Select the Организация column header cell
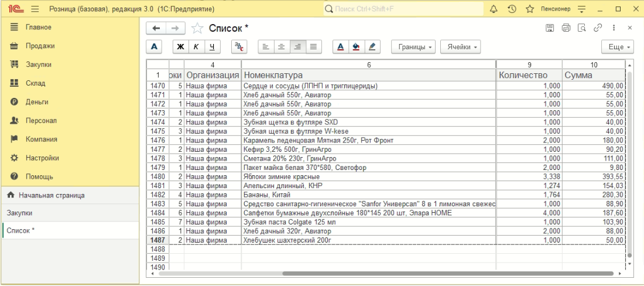644x286 pixels. (x=213, y=75)
